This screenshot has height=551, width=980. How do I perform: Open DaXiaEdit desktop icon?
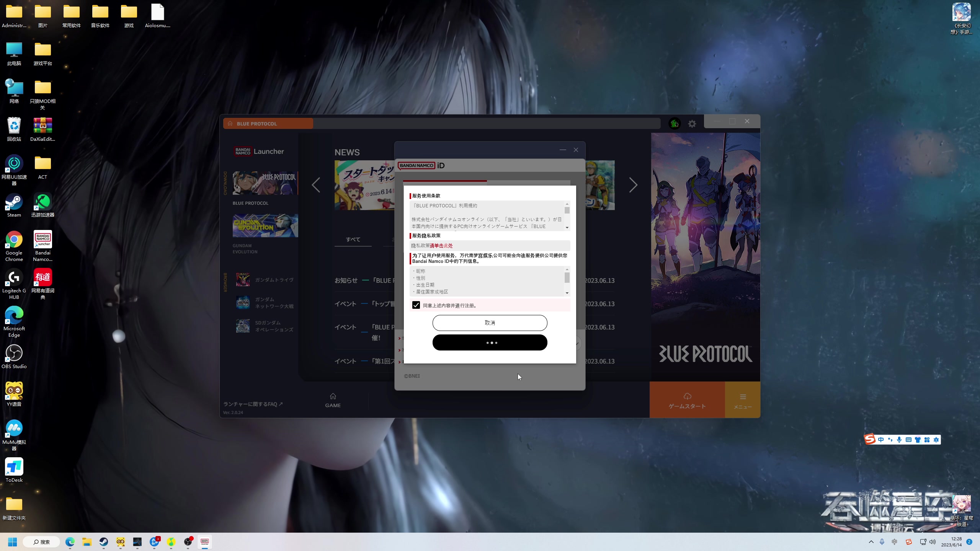click(x=43, y=129)
